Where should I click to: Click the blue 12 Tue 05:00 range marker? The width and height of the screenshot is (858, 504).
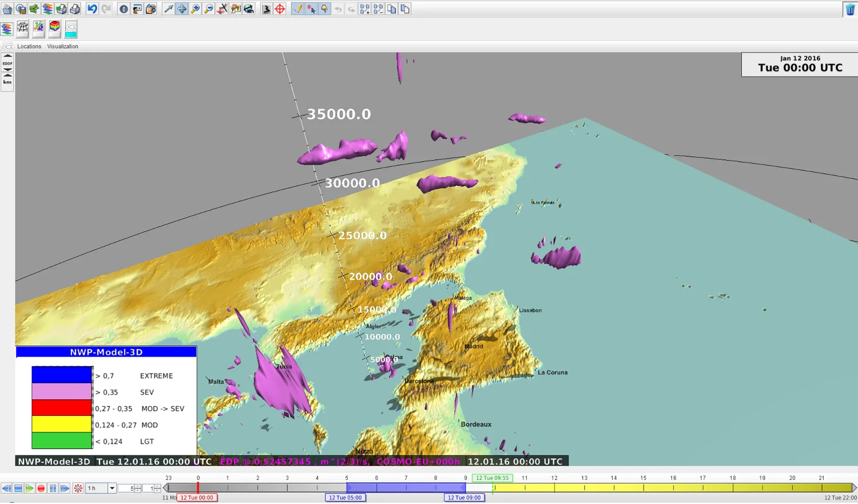(345, 498)
